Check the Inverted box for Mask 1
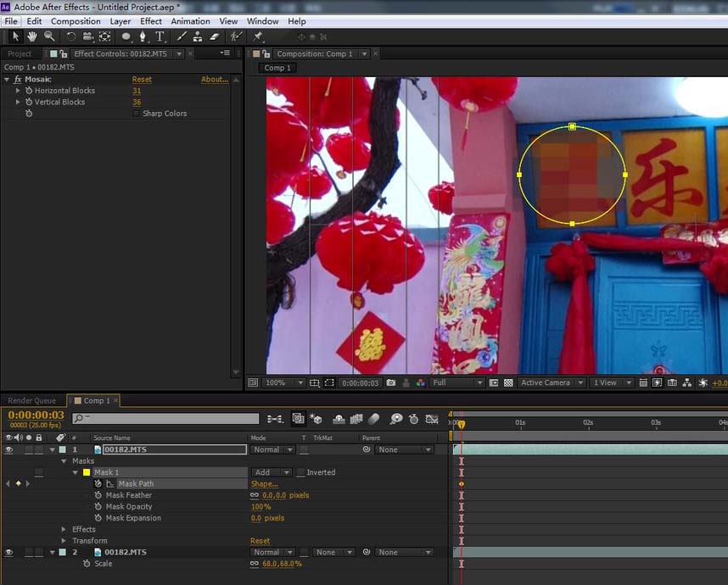 point(300,472)
